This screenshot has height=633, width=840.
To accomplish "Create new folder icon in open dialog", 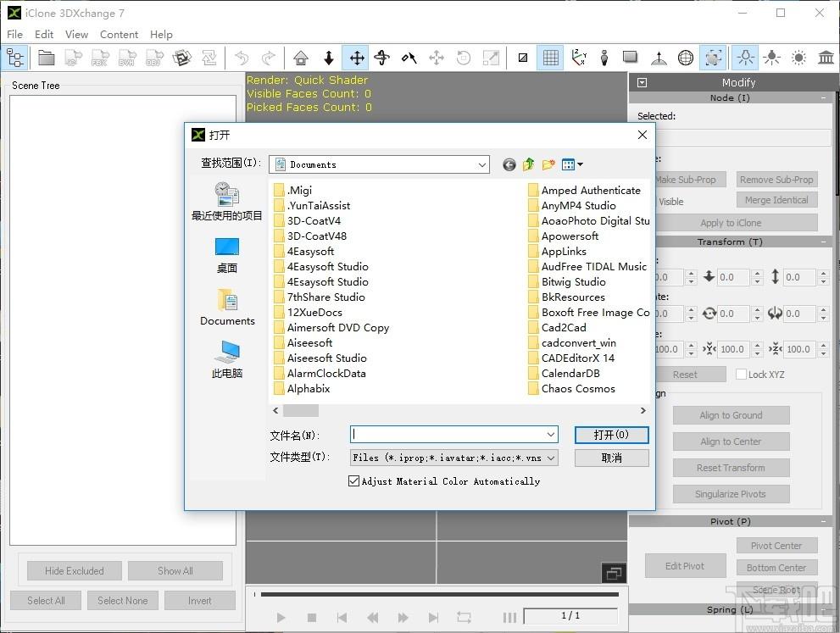I will pyautogui.click(x=548, y=164).
